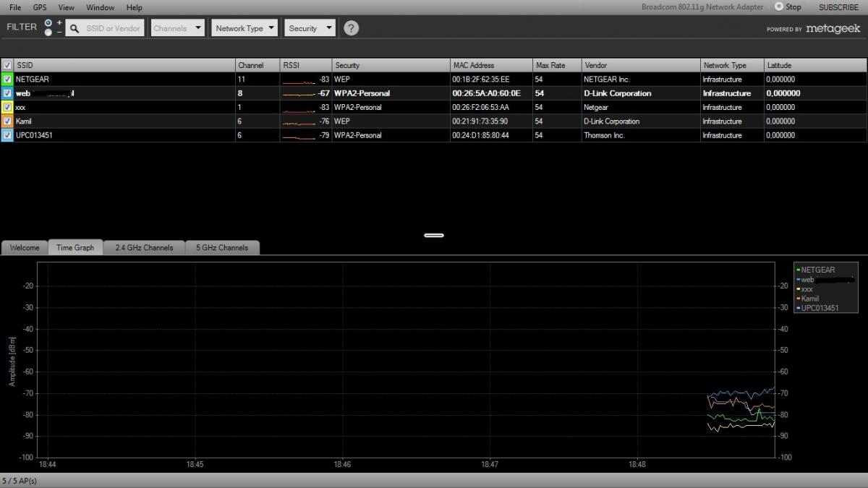The image size is (868, 488).
Task: Sort by the Security column header
Action: pyautogui.click(x=391, y=65)
